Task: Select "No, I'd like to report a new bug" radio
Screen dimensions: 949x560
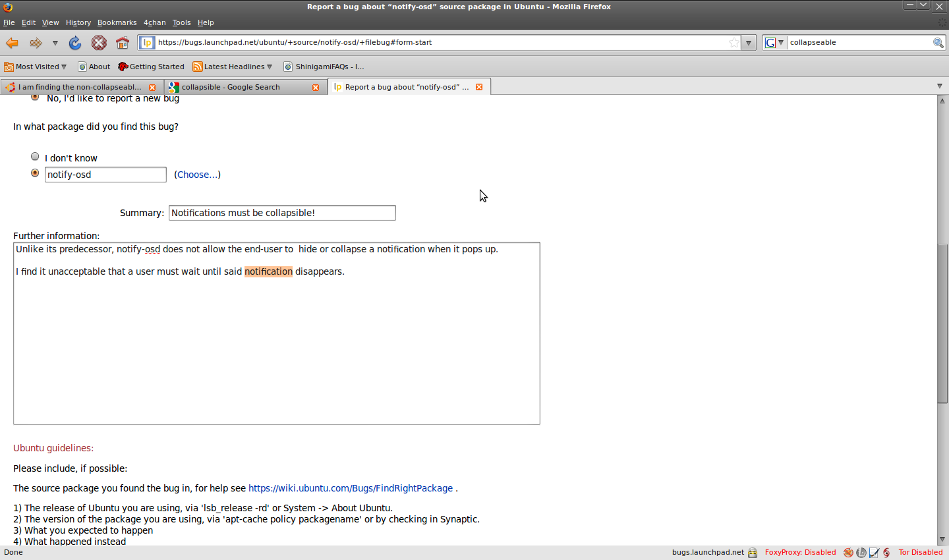Action: (35, 97)
